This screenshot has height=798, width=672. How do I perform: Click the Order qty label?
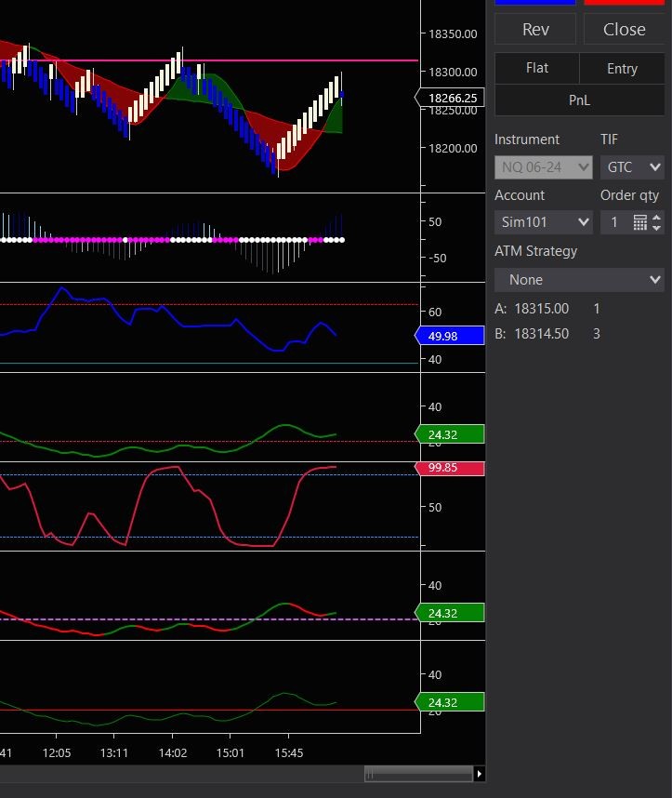point(629,195)
